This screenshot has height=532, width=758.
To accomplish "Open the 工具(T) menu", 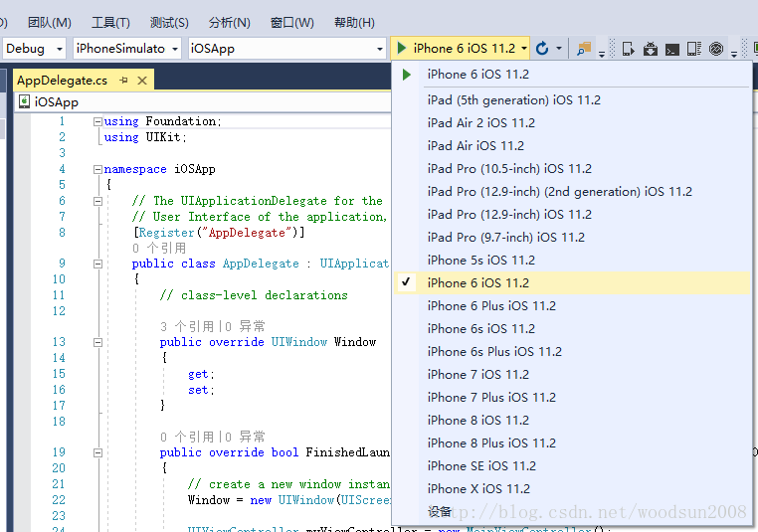I will (x=110, y=22).
